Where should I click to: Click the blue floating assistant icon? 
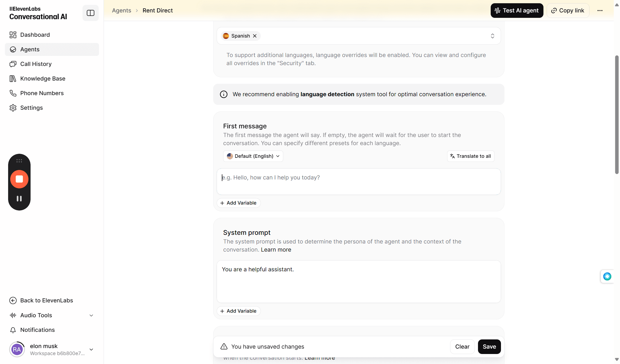(x=607, y=276)
